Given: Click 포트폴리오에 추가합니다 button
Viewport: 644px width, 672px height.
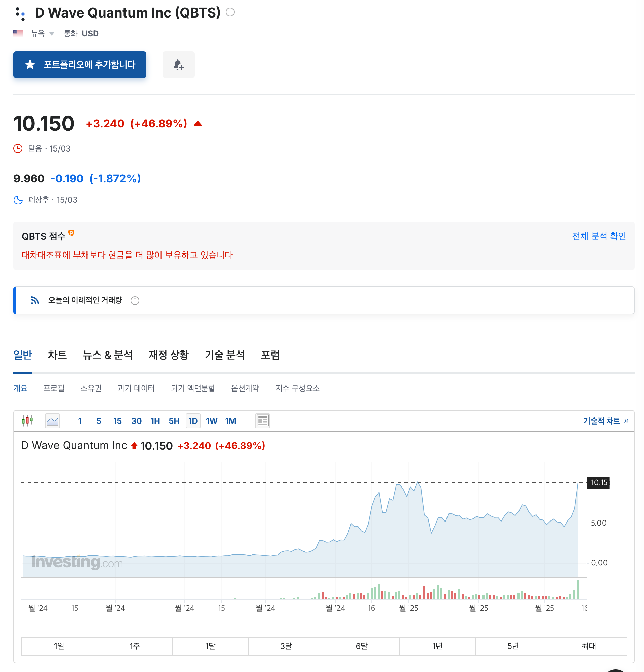Looking at the screenshot, I should tap(80, 64).
